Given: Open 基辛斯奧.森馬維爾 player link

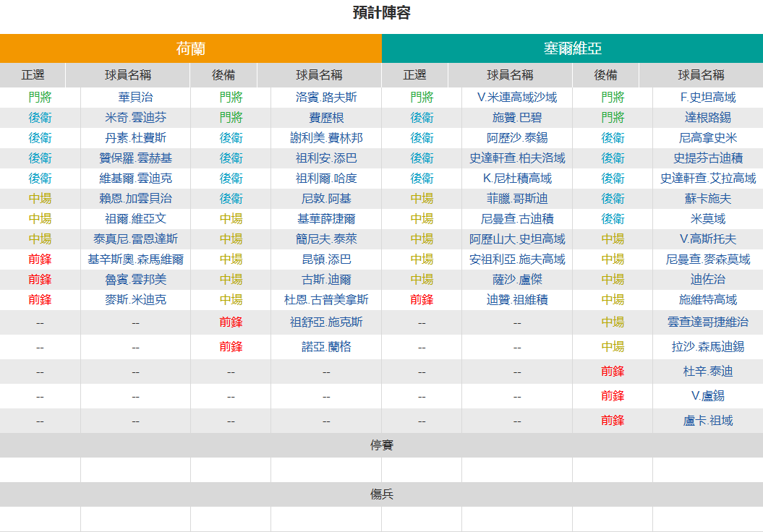Looking at the screenshot, I should pos(136,259).
